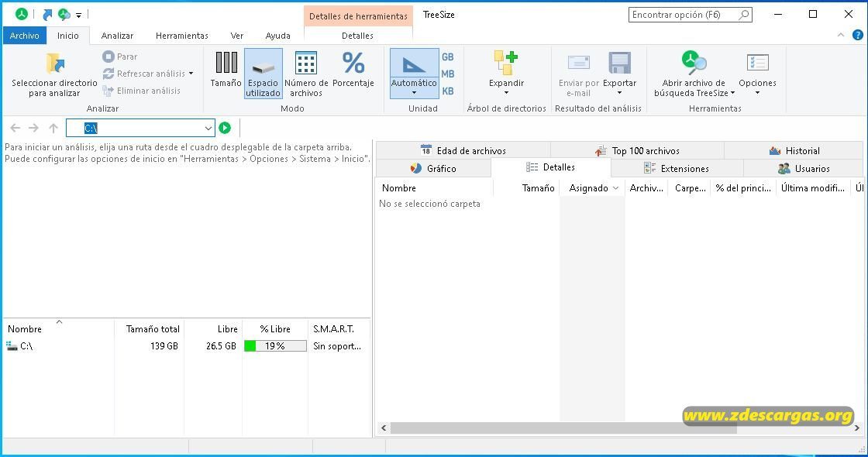Collapse the ribbon with the chevron

click(x=841, y=35)
